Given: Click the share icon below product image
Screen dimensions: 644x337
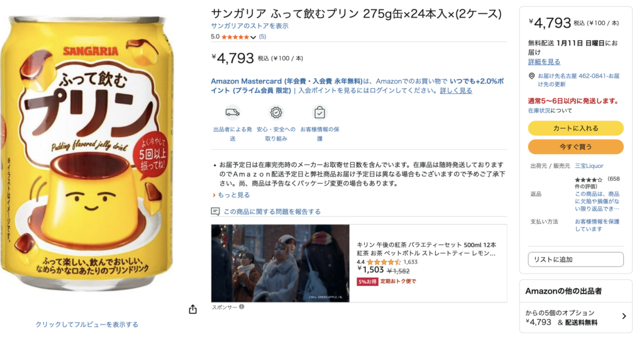Looking at the screenshot, I should tap(192, 309).
